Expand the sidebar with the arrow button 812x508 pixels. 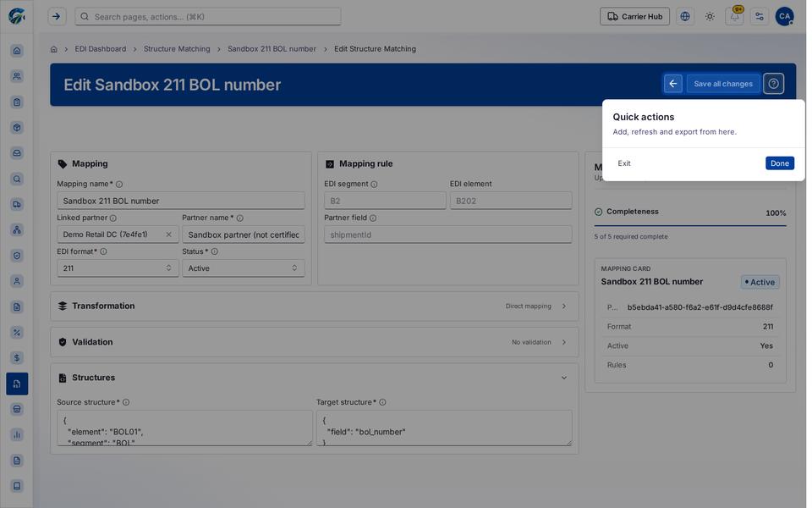(x=57, y=17)
